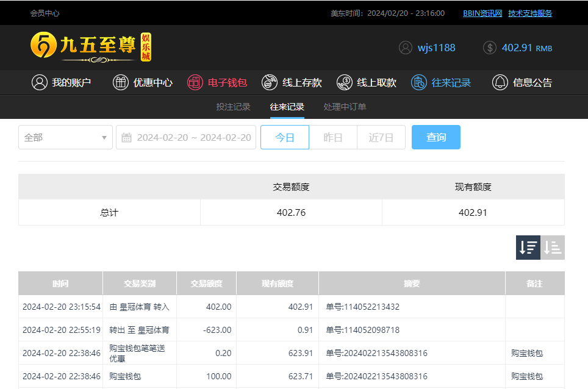Click the 线上取款 withdrawal icon

click(344, 82)
